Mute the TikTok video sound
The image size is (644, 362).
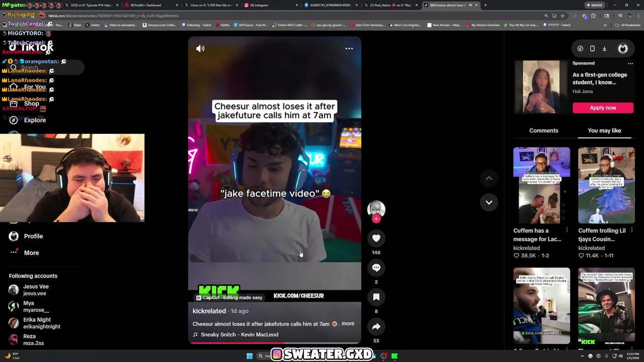(200, 49)
